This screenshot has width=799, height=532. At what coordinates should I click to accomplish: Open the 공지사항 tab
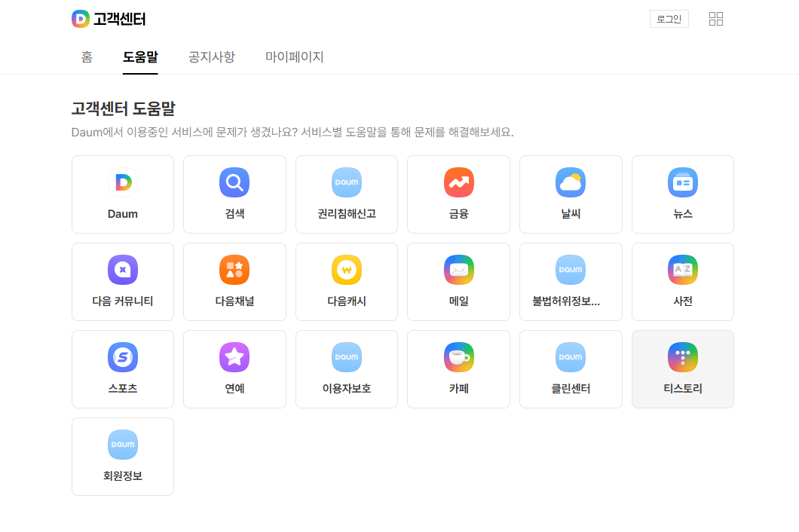point(212,57)
